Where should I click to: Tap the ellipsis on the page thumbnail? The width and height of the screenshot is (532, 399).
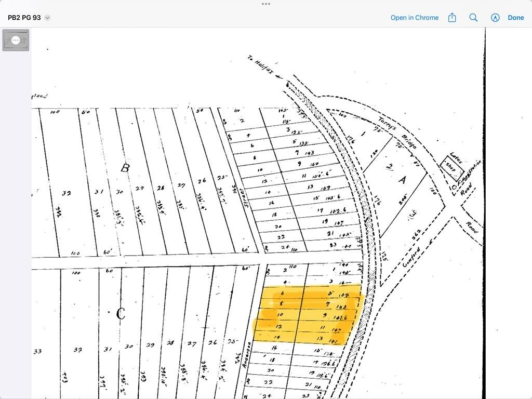click(x=16, y=40)
